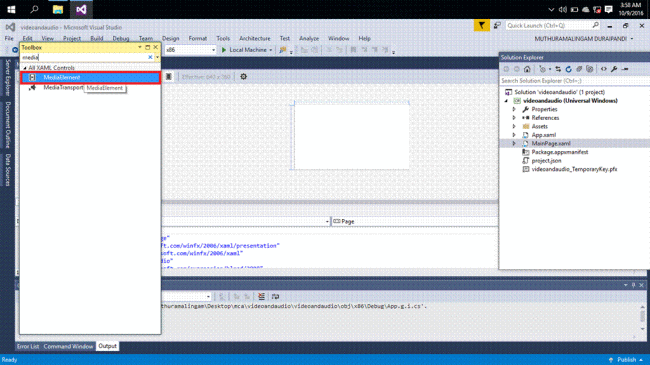The height and width of the screenshot is (365, 650).
Task: Select MediaTransportControls item in Toolbox
Action: (x=63, y=88)
